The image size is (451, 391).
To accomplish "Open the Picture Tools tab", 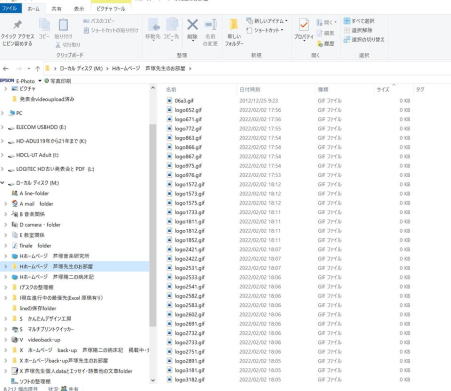I will [110, 9].
